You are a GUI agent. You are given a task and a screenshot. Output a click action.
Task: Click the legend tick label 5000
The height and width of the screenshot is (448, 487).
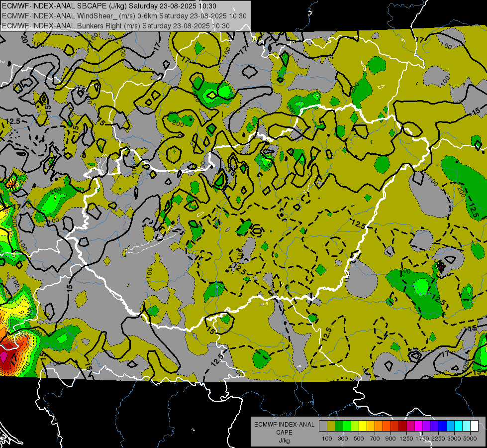tap(470, 439)
